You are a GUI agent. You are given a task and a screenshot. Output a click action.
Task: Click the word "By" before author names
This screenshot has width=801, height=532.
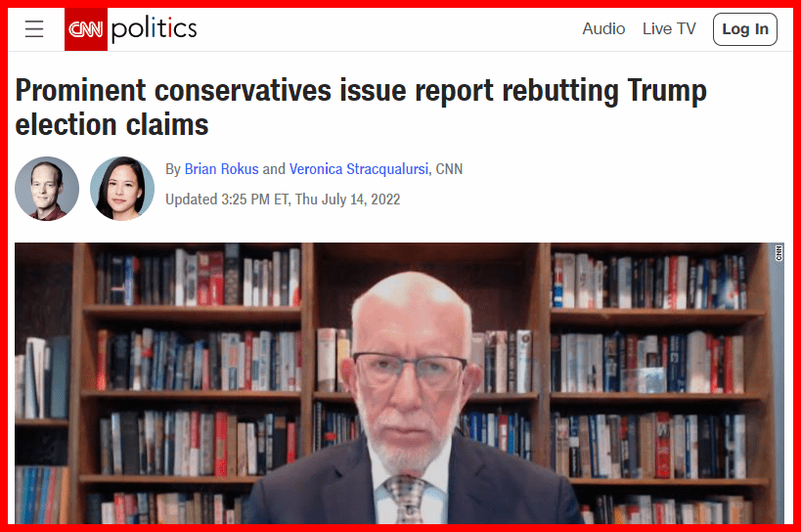[x=173, y=169]
